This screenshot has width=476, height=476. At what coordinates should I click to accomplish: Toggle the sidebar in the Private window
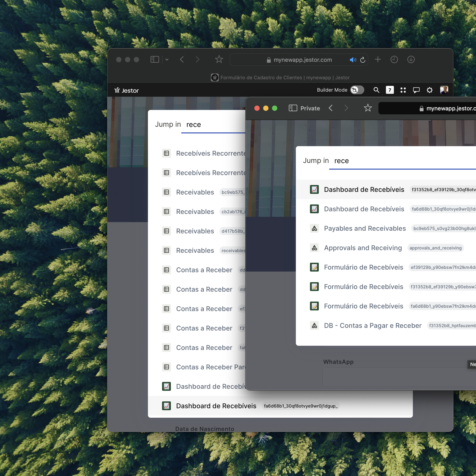(x=293, y=108)
